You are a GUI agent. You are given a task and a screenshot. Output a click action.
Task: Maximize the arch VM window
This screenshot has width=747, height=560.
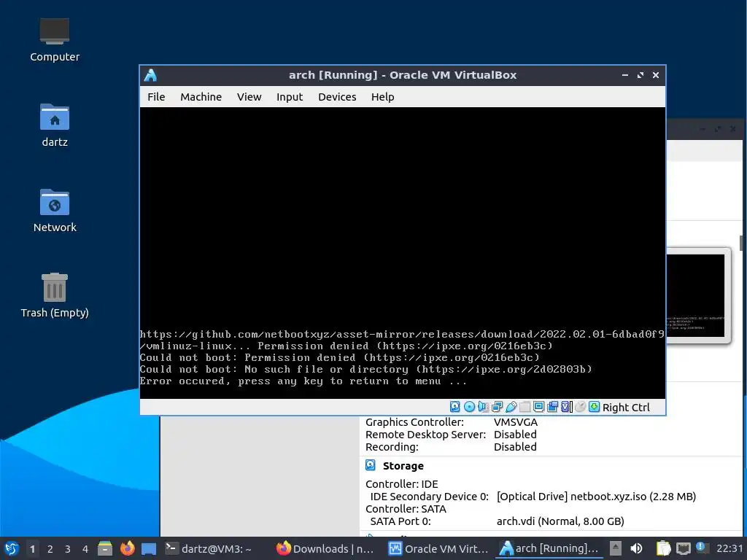click(x=640, y=75)
